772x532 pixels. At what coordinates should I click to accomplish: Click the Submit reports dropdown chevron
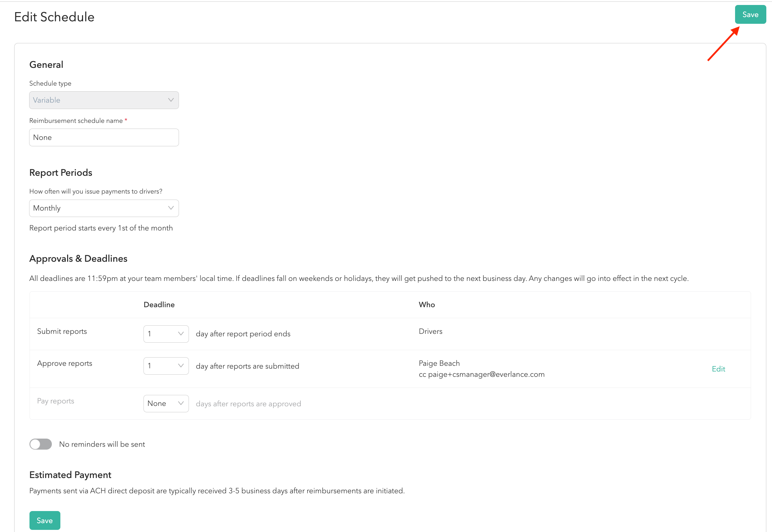pyautogui.click(x=181, y=334)
